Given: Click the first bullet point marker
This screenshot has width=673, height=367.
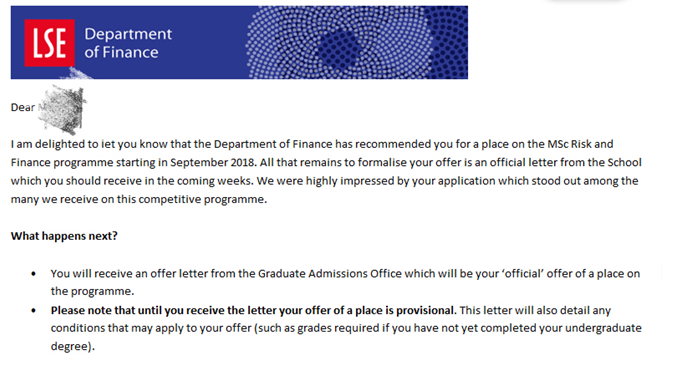Looking at the screenshot, I should pos(33,274).
